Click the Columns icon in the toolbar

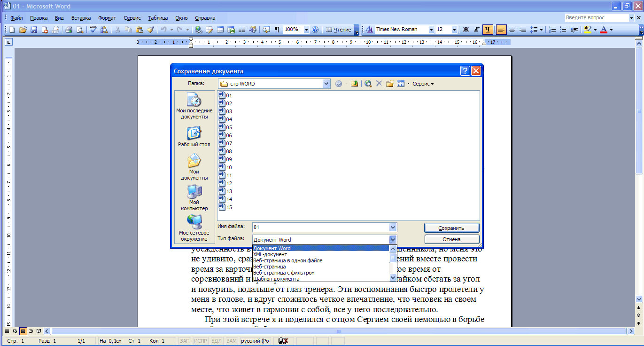pos(242,30)
